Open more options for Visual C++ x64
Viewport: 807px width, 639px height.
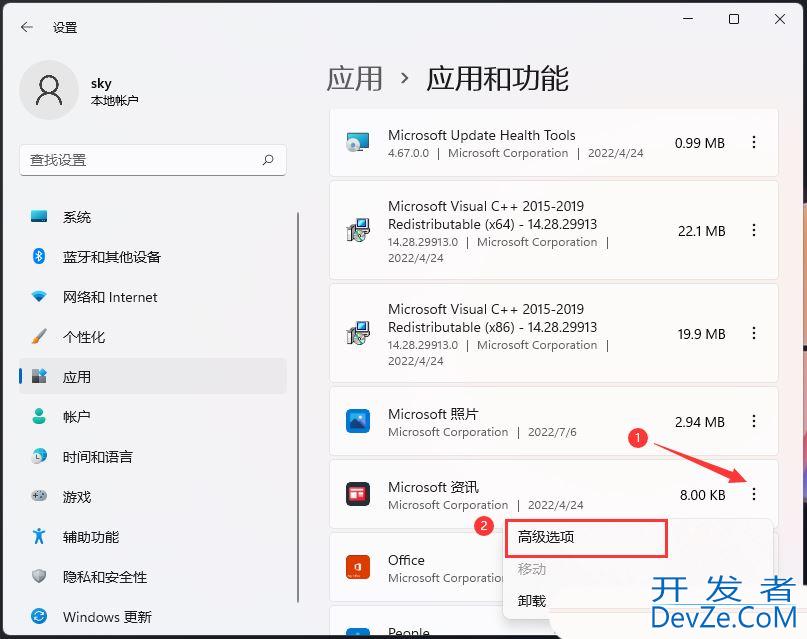pos(753,230)
